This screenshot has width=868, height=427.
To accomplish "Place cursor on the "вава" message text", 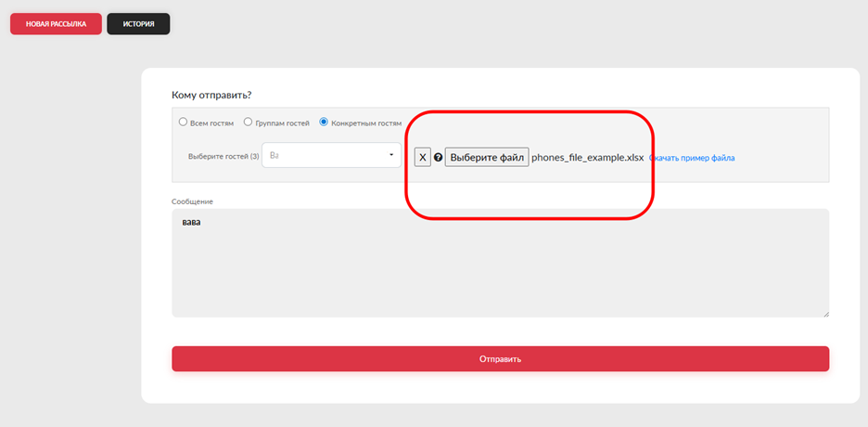I will coord(190,223).
